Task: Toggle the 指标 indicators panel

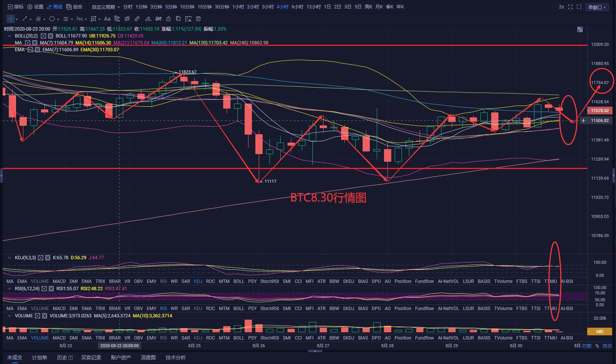Action: coord(15,7)
